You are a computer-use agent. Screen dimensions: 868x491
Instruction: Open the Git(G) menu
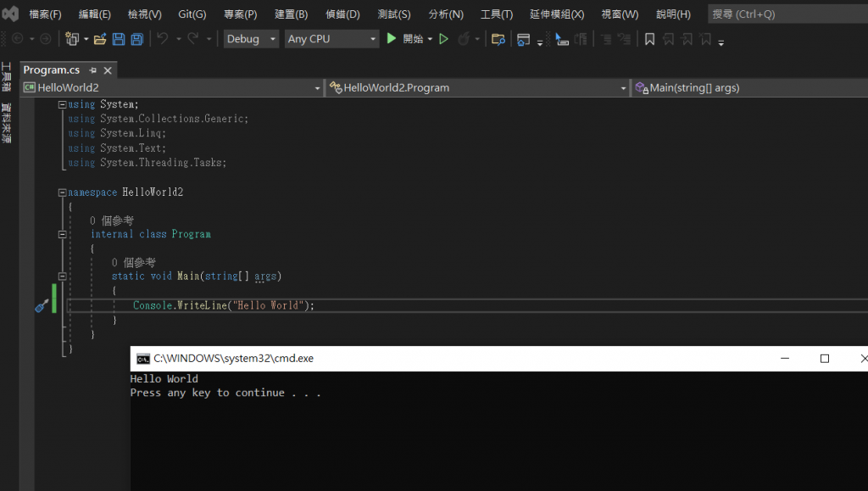pos(192,14)
